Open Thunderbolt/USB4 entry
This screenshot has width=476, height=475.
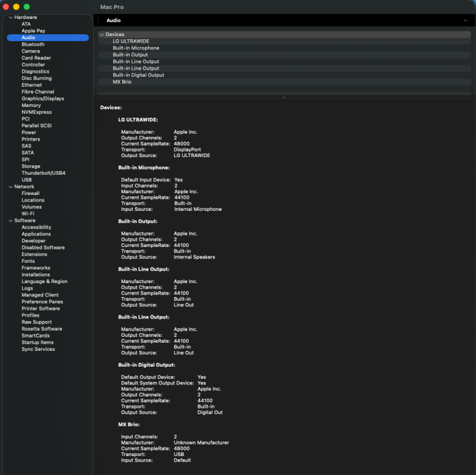(44, 173)
